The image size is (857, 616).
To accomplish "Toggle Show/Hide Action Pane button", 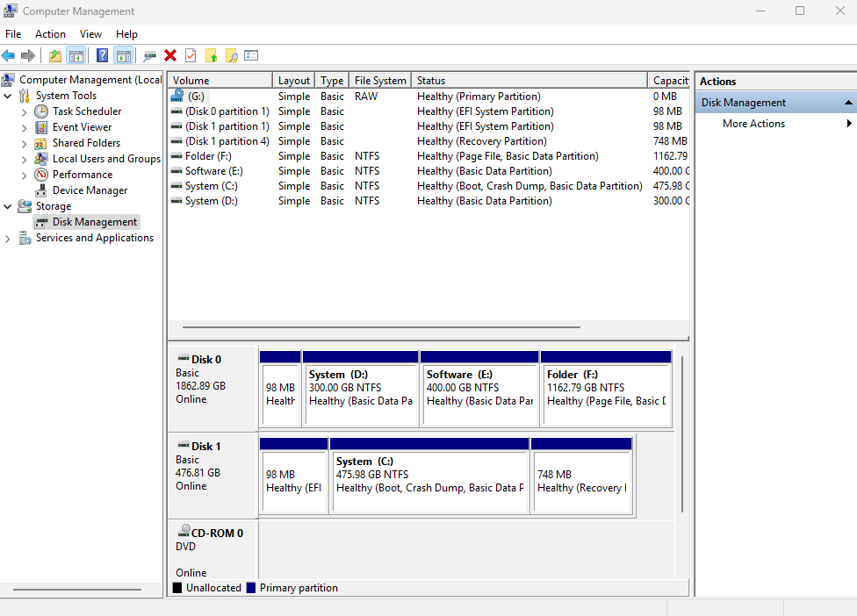I will (x=123, y=56).
